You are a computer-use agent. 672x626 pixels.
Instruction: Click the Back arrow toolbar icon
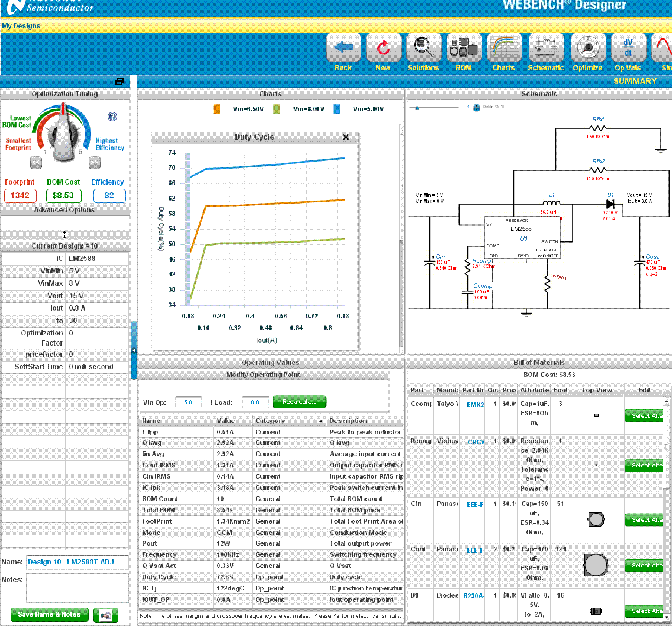pos(343,47)
